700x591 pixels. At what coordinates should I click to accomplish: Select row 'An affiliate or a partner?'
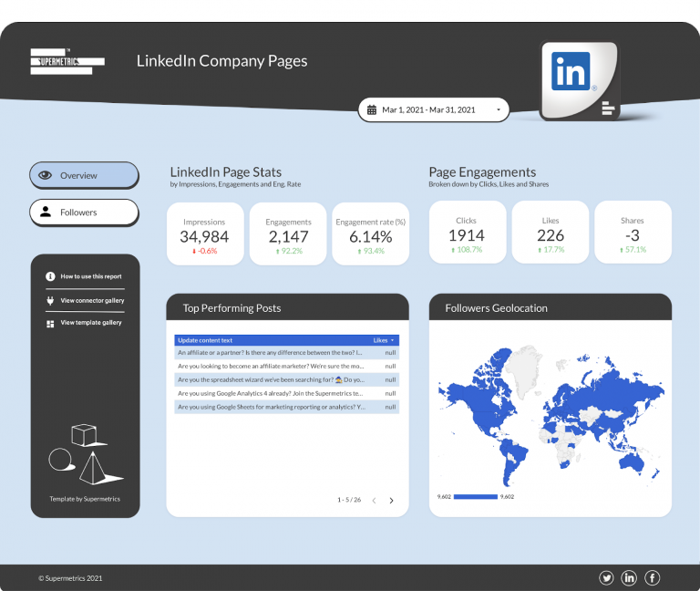tap(286, 352)
